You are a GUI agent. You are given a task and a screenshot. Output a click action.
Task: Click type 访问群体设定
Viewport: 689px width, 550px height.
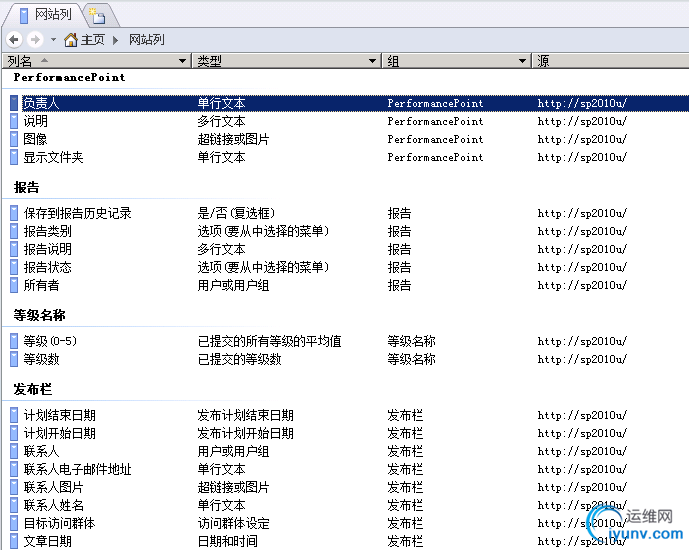tap(233, 523)
